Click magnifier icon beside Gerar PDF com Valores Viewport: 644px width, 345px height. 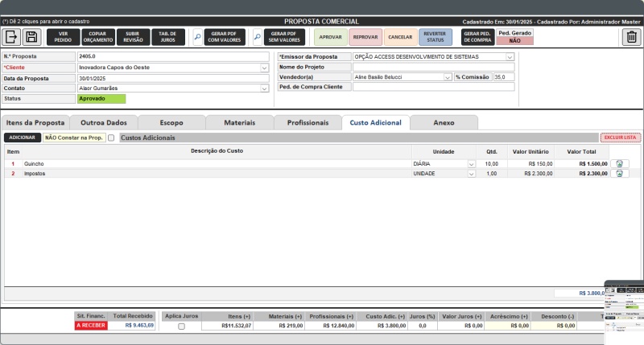[197, 37]
